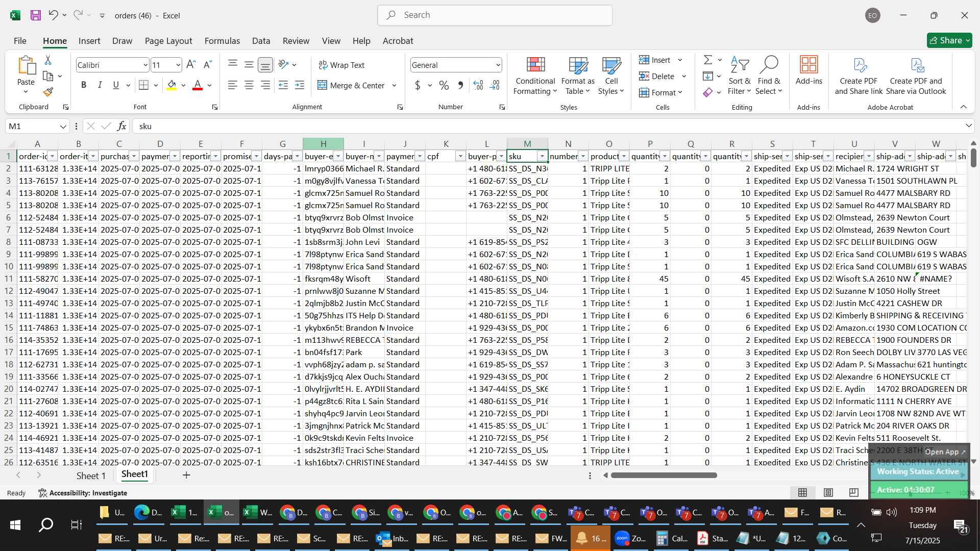980x551 pixels.
Task: Switch to Formulas ribbon tab
Action: 222,41
